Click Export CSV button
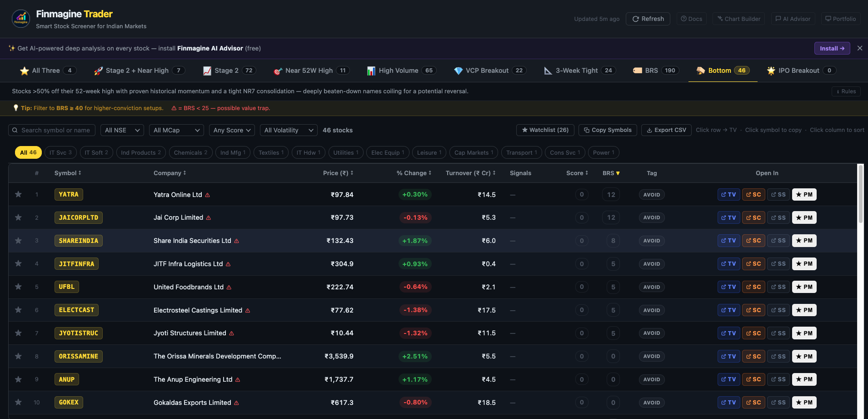Image resolution: width=868 pixels, height=419 pixels. click(x=666, y=130)
